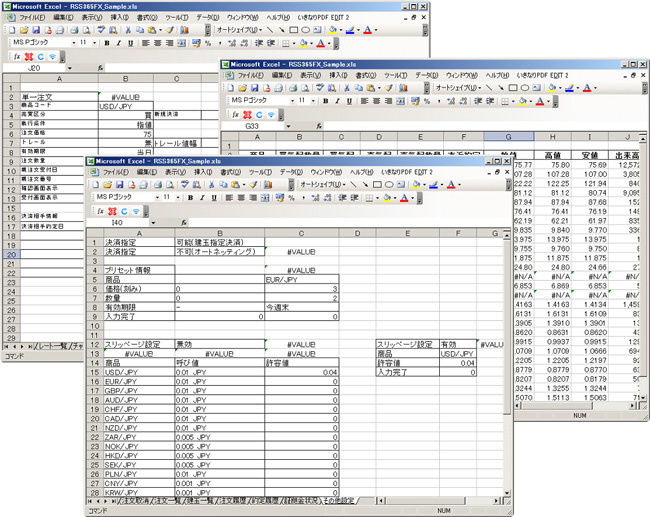650x517 pixels.
Task: Click the Open folder icon in the front I40 window
Action: pyautogui.click(x=107, y=184)
